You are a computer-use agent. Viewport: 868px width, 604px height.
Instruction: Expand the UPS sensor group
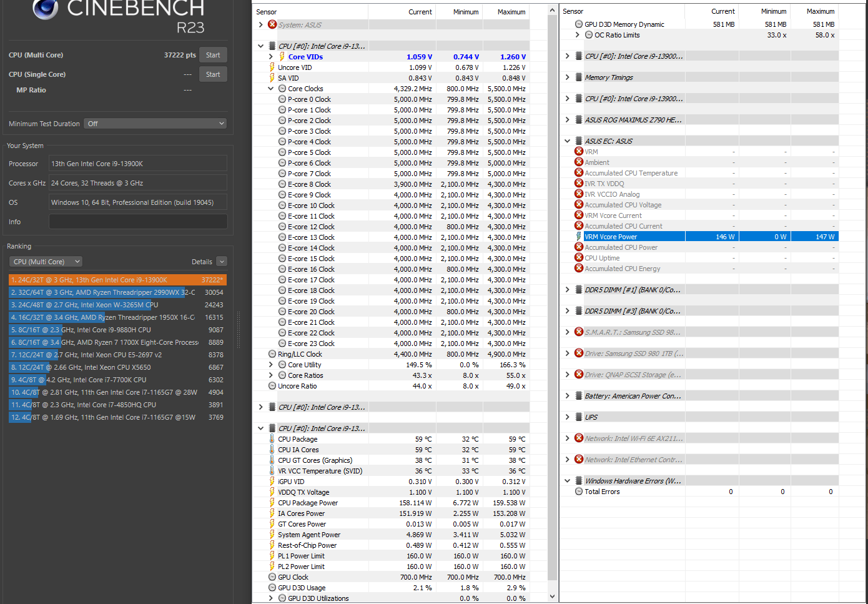[x=567, y=417]
